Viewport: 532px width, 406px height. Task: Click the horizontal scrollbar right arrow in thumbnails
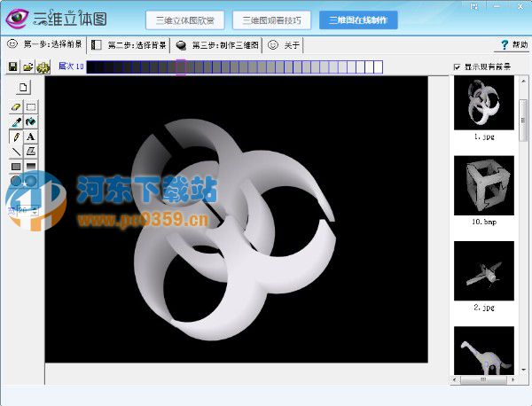pos(512,380)
